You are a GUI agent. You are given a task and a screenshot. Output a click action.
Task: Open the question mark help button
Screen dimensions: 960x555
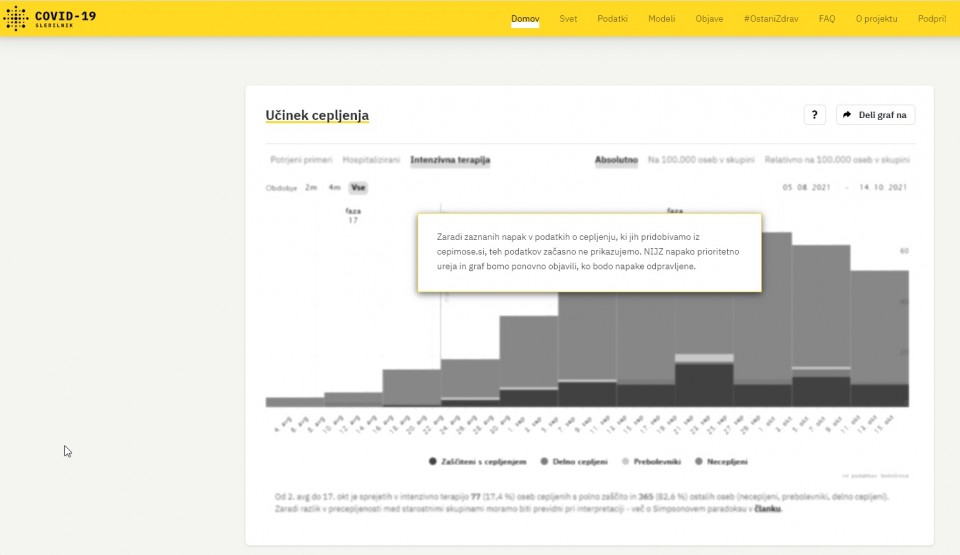pos(814,115)
